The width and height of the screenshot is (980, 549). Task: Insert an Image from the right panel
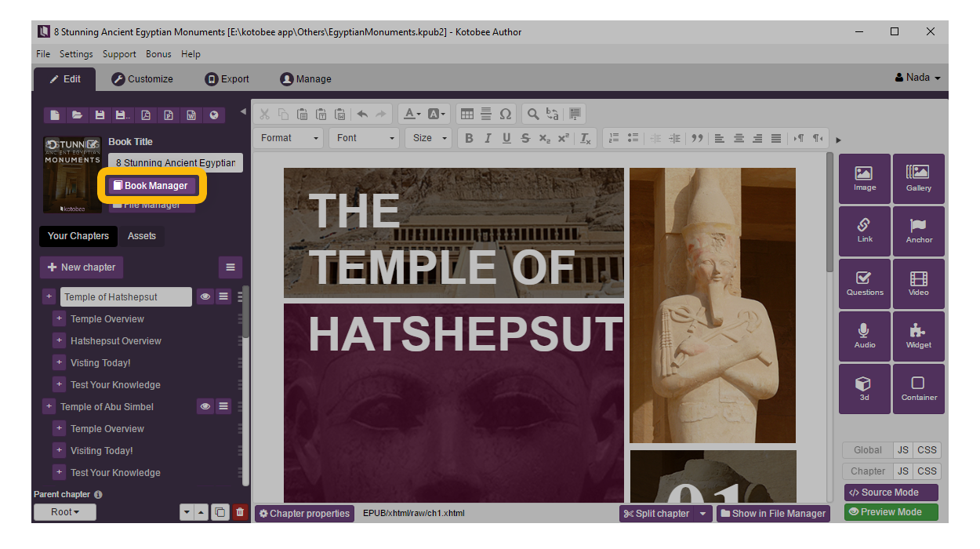tap(864, 179)
